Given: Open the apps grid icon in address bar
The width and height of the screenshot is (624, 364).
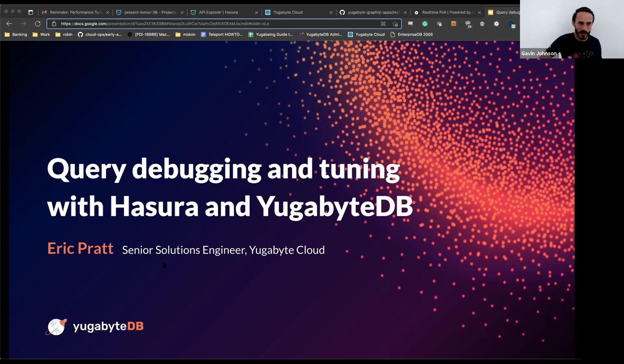Looking at the screenshot, I should tap(383, 24).
